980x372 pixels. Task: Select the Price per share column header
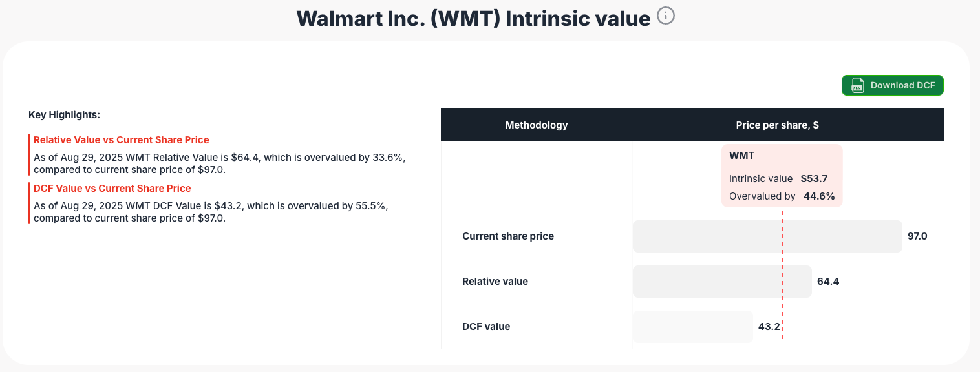click(777, 125)
